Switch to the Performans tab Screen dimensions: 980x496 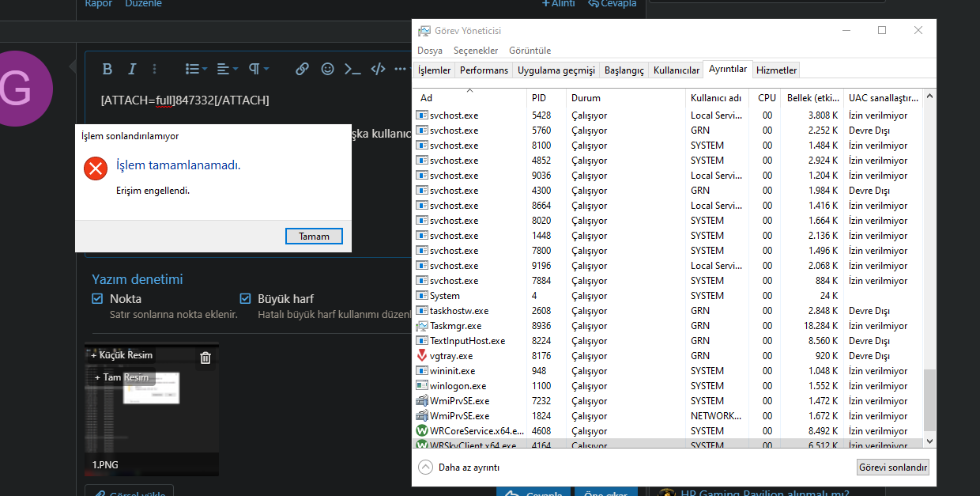coord(484,70)
